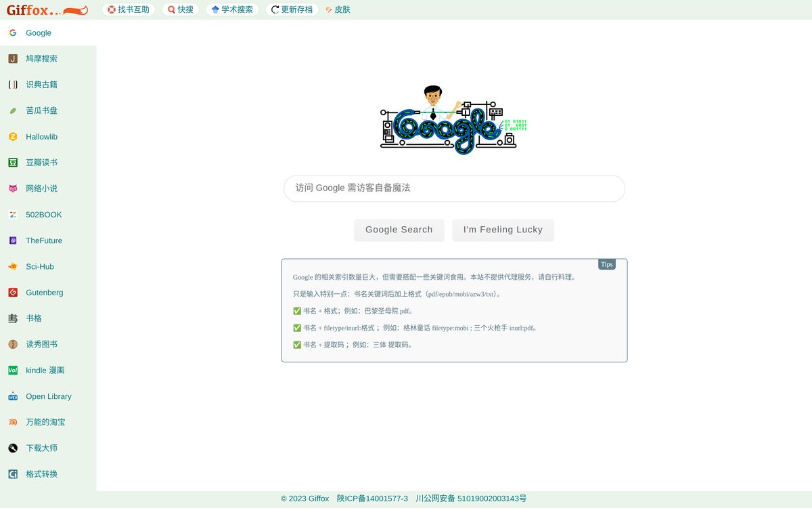812x508 pixels.
Task: Focus the Google search input field
Action: pyautogui.click(x=454, y=188)
